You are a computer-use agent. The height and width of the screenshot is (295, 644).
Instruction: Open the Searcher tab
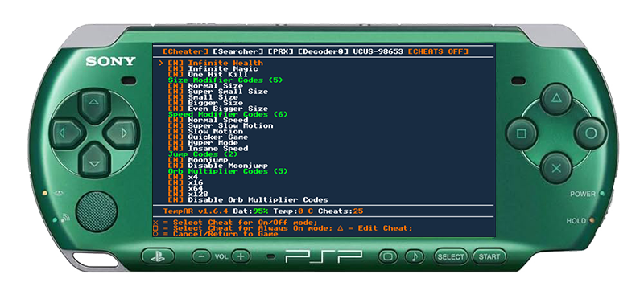click(x=238, y=51)
